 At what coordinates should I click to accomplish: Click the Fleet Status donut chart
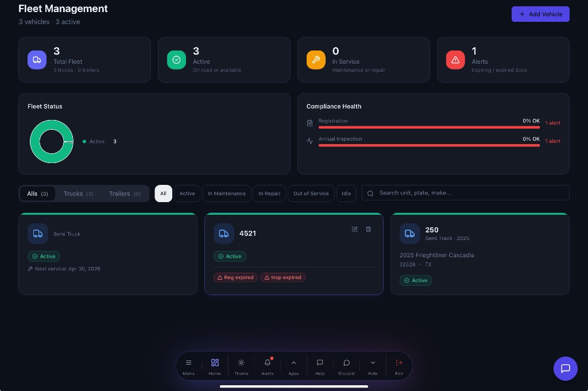(52, 142)
